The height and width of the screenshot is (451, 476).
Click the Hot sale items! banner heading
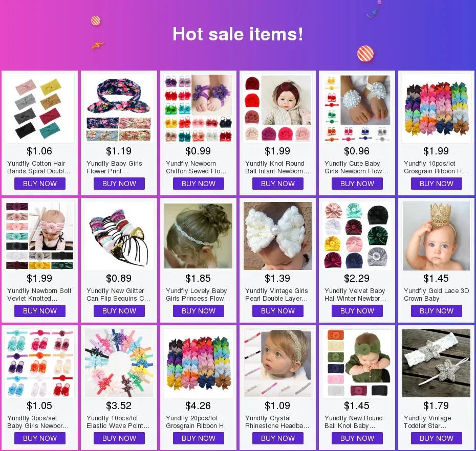237,34
